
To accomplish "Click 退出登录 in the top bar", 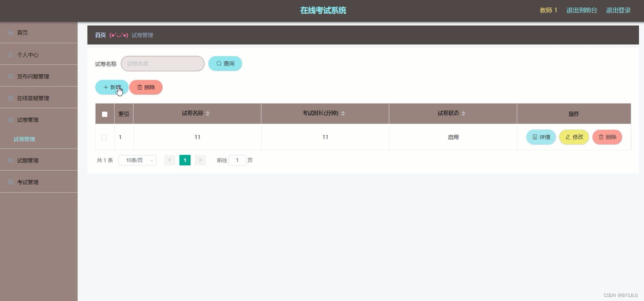I will point(618,10).
